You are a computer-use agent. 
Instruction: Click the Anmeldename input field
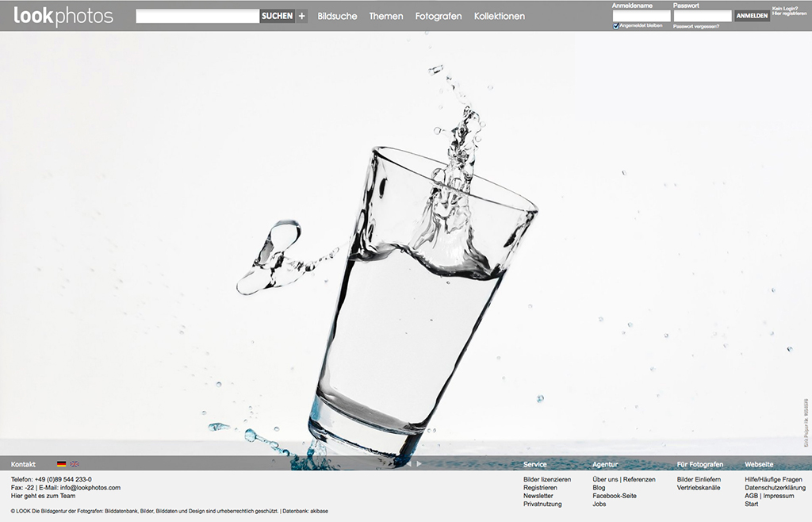point(642,16)
